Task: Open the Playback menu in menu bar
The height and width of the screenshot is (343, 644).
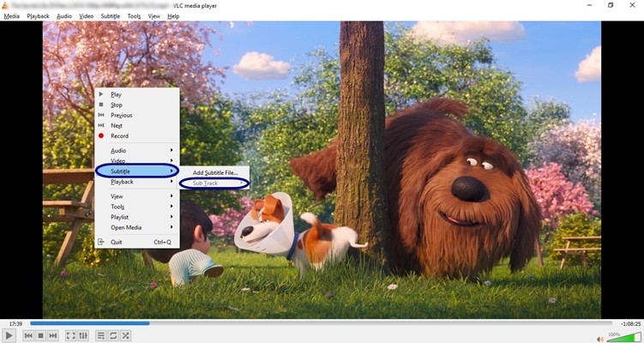Action: (x=38, y=16)
